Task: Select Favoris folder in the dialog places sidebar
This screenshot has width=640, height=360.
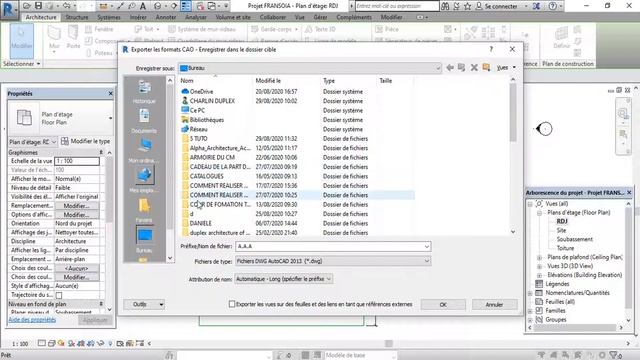Action: [144, 211]
